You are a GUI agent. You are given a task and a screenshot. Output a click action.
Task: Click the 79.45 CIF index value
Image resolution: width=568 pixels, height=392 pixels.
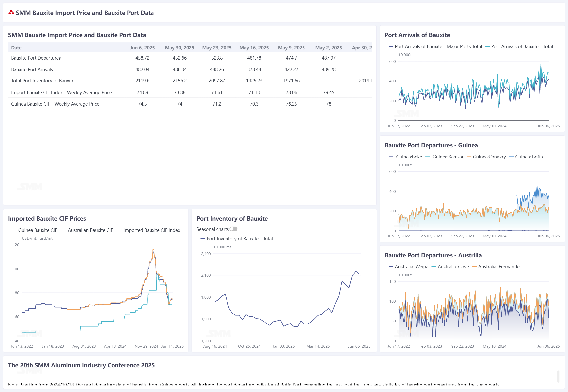(329, 92)
